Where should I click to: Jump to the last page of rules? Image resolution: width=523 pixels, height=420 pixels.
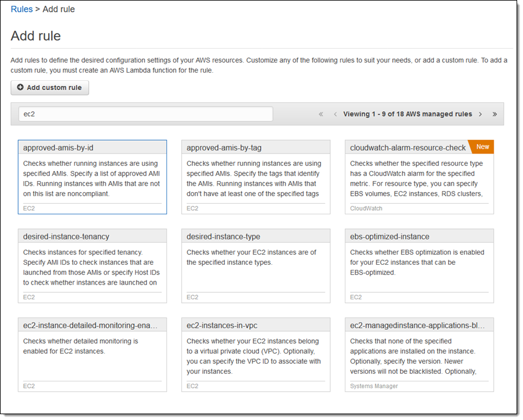494,114
